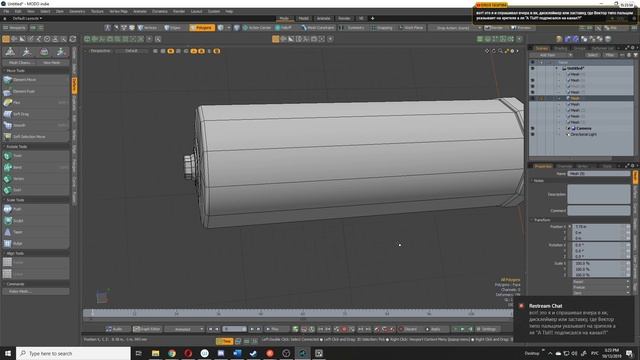Click the timeline ruler track

tap(298, 313)
